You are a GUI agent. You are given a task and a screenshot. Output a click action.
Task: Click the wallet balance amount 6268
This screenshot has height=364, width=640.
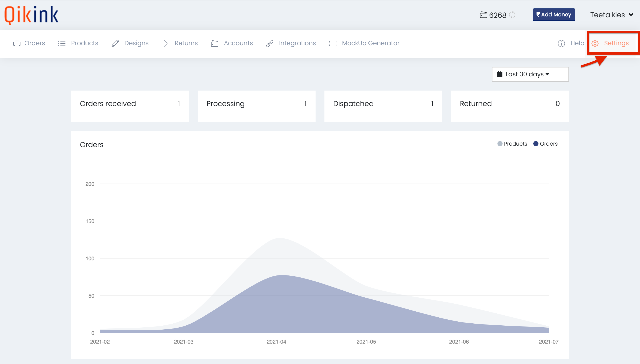pos(497,15)
